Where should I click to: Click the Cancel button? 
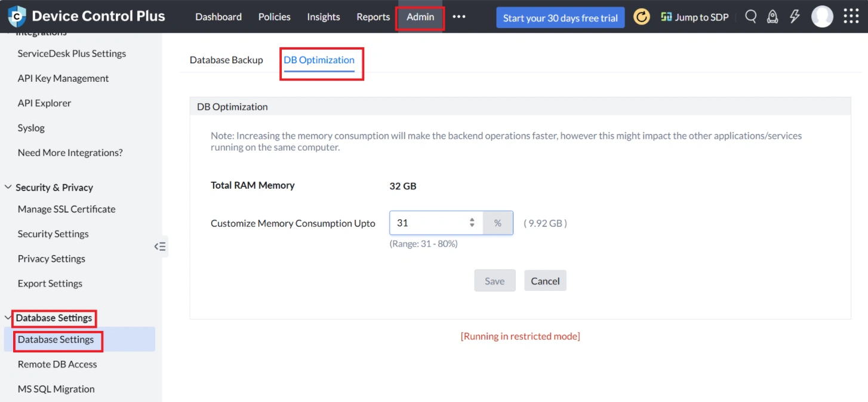545,281
